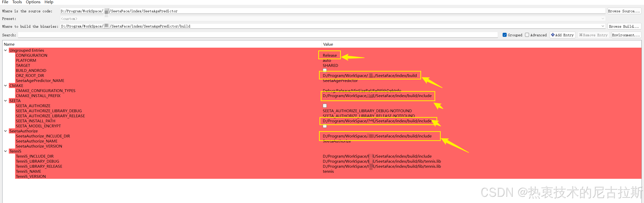Select the SeetaAuthorize_VERSION entry

[x=39, y=146]
